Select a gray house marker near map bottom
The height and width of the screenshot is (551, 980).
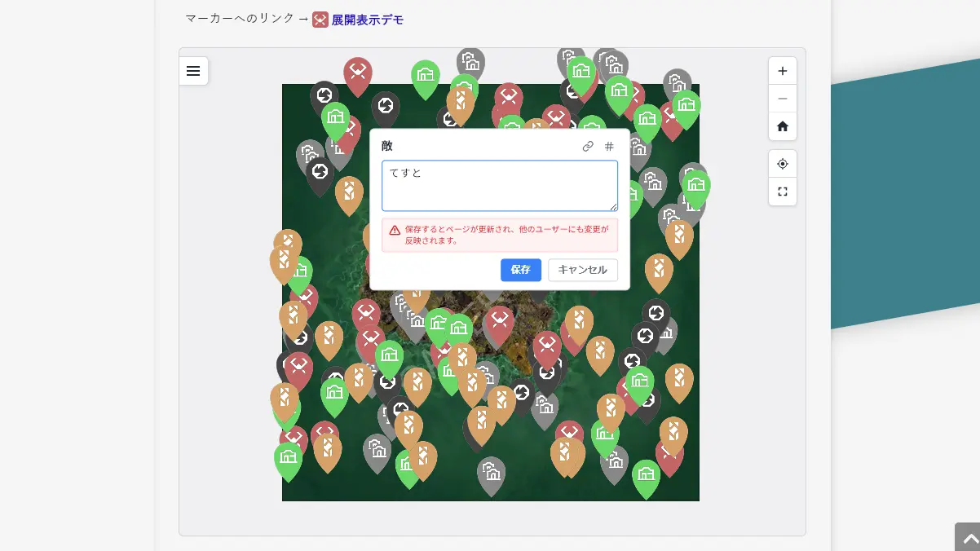click(x=491, y=471)
